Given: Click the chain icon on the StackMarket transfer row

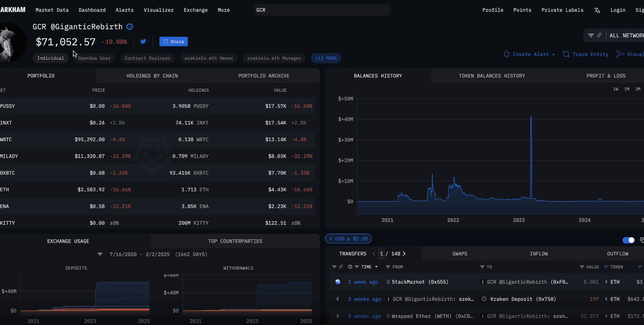Looking at the screenshot, I should pos(338,282).
